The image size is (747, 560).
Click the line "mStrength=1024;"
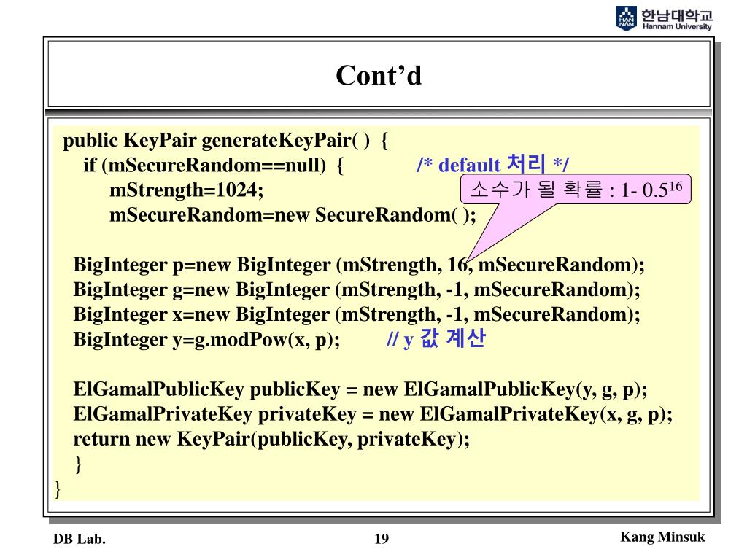[x=186, y=190]
